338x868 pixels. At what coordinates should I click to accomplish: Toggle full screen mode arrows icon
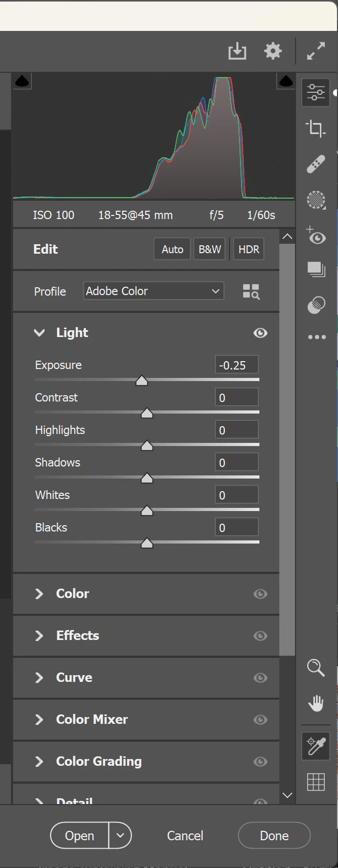[316, 51]
